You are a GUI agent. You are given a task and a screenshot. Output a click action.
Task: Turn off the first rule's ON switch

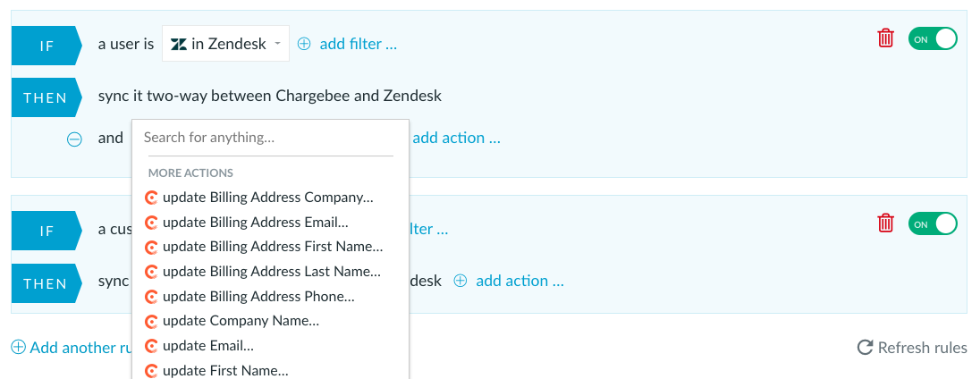point(934,38)
